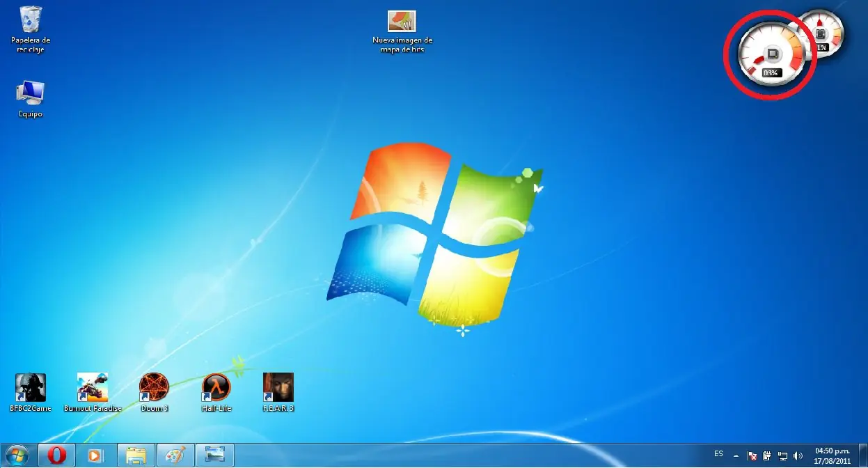
Task: Open the 04:50 p.m. clock and date
Action: [x=833, y=455]
